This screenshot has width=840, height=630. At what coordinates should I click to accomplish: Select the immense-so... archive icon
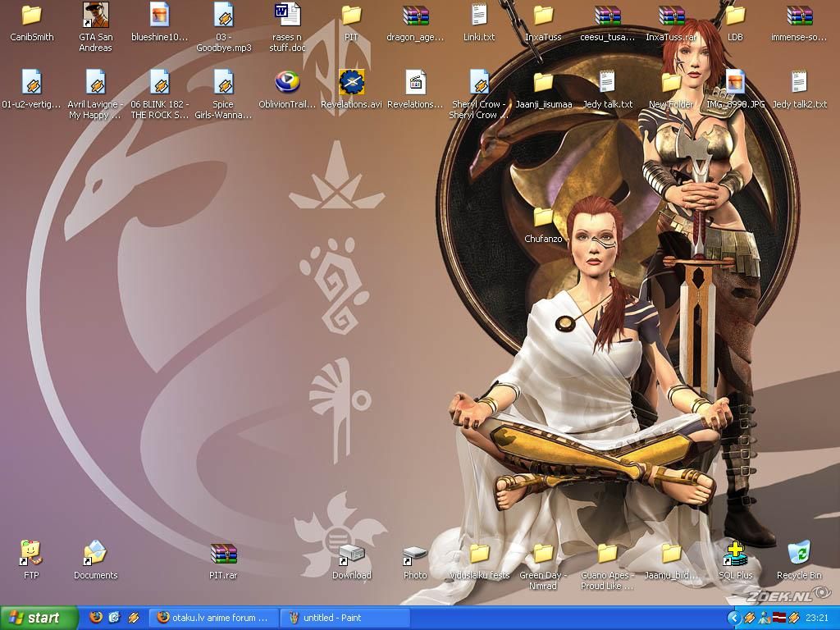pos(799,15)
